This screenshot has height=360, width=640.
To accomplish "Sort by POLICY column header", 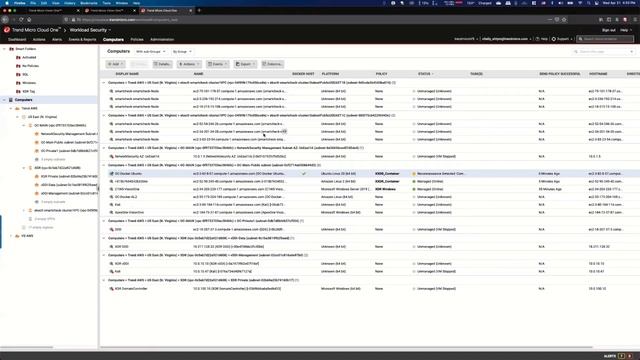I will 381,74.
